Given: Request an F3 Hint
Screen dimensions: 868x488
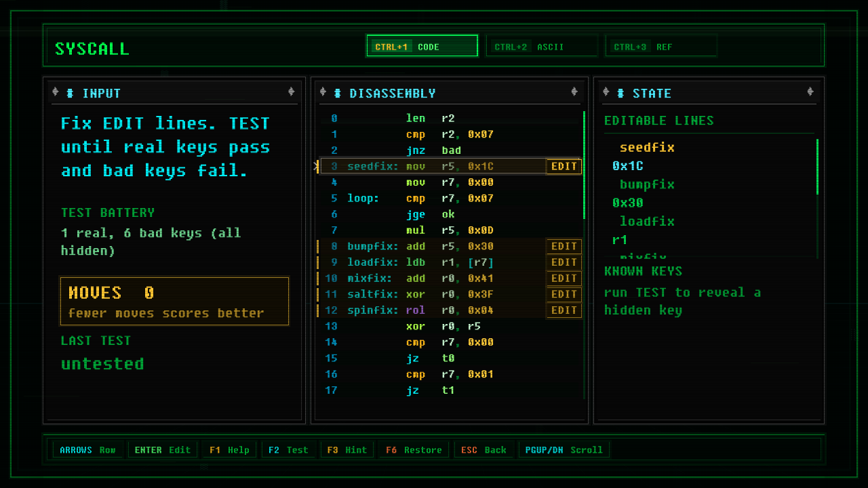Looking at the screenshot, I should tap(347, 450).
